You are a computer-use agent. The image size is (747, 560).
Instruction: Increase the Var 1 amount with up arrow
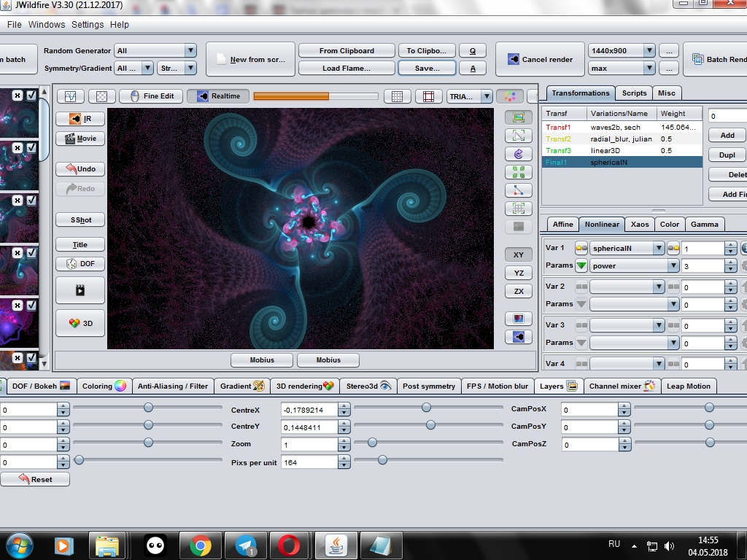[731, 245]
